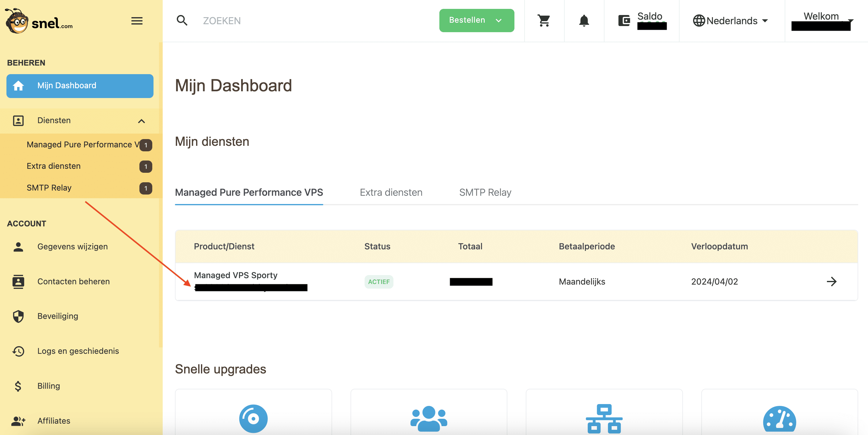Click the snel.com bee logo
The width and height of the screenshot is (868, 435).
tap(39, 21)
